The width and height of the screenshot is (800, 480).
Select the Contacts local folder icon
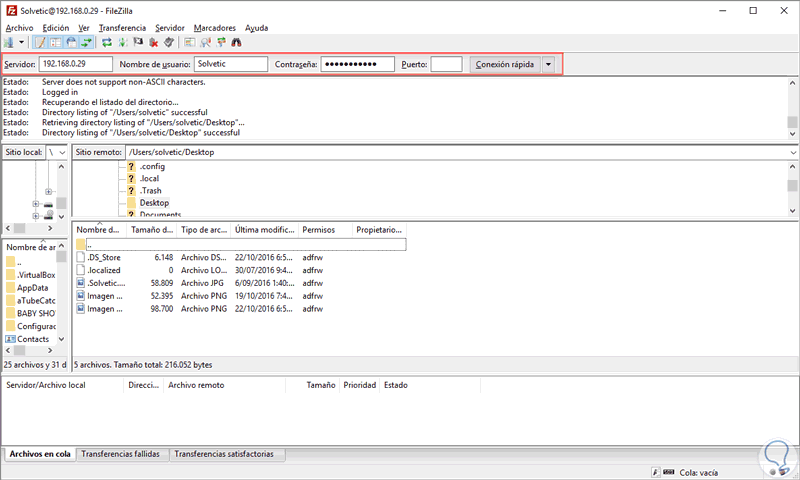click(11, 339)
